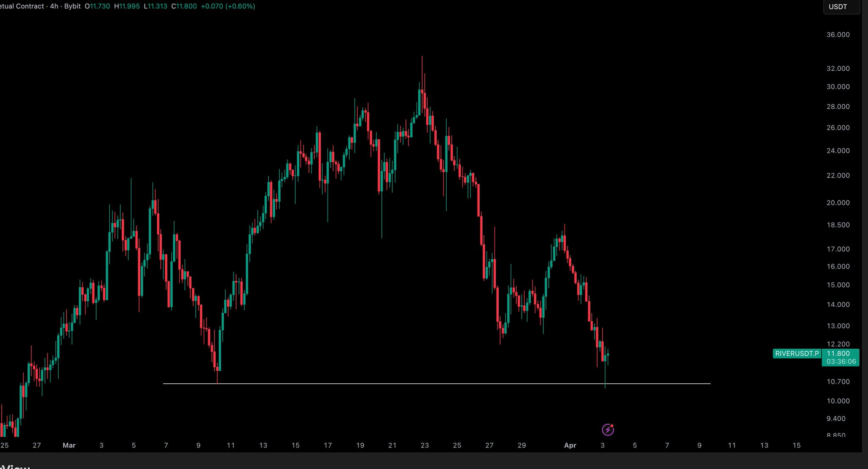868x469 pixels.
Task: Click the purple lightning bolt events icon
Action: [608, 430]
